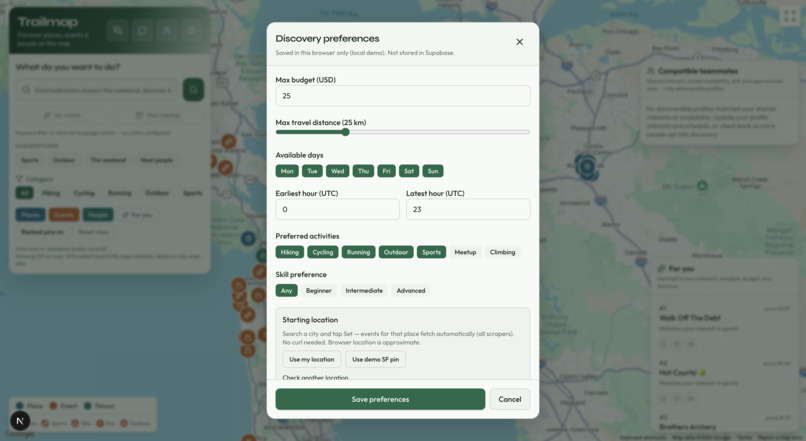Toggle Sports preferred activity chip

point(431,252)
